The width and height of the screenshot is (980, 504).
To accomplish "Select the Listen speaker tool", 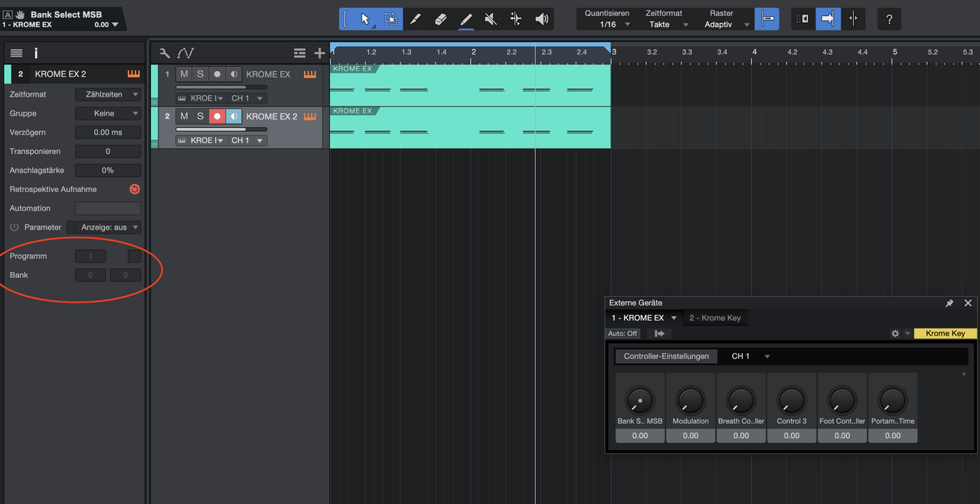I will pos(541,19).
